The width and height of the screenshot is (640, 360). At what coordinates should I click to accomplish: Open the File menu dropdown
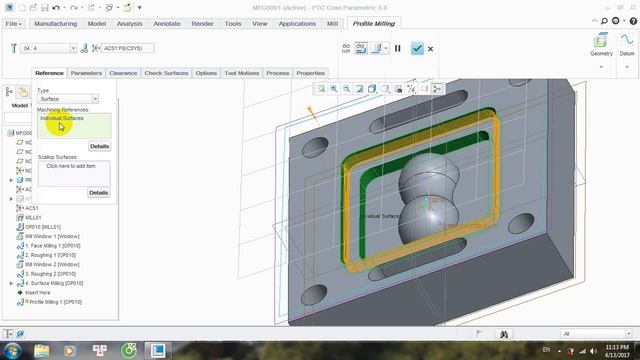coord(13,24)
